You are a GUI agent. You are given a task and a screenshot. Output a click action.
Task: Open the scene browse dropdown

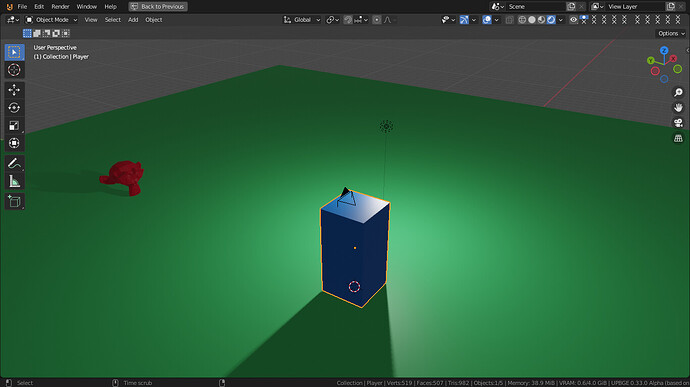(x=498, y=7)
